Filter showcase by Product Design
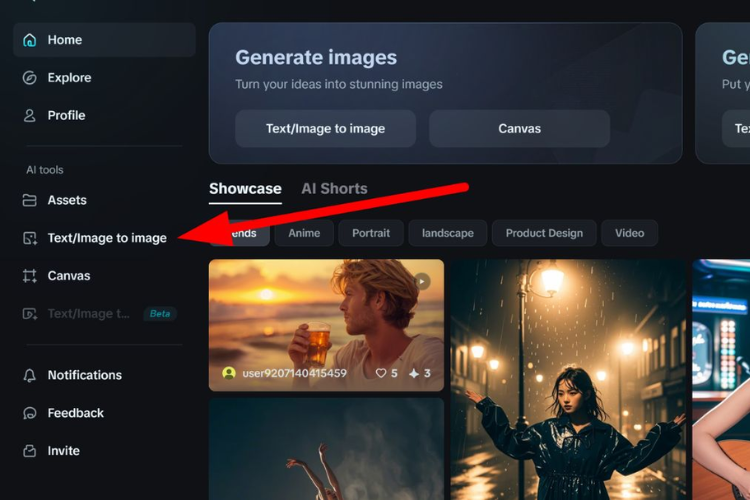 tap(544, 233)
